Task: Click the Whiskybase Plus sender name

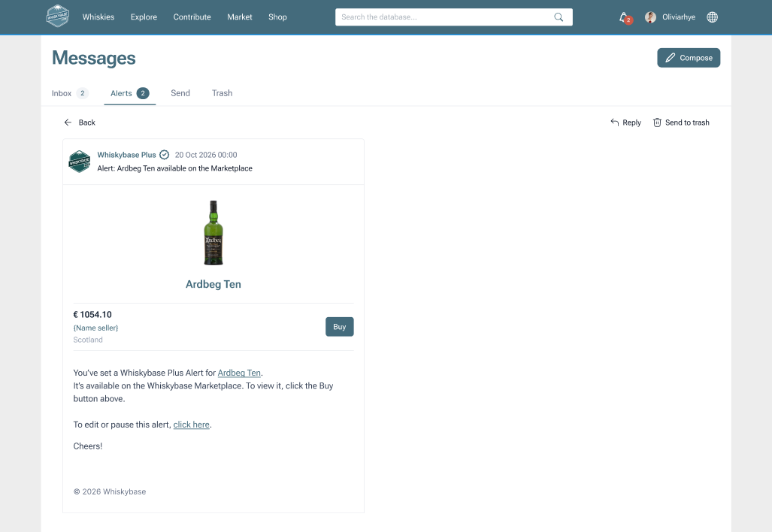Action: point(126,155)
